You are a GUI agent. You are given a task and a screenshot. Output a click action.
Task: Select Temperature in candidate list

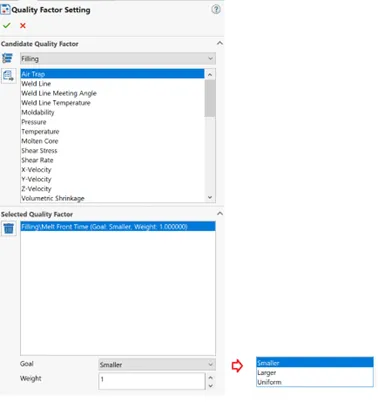pos(112,131)
